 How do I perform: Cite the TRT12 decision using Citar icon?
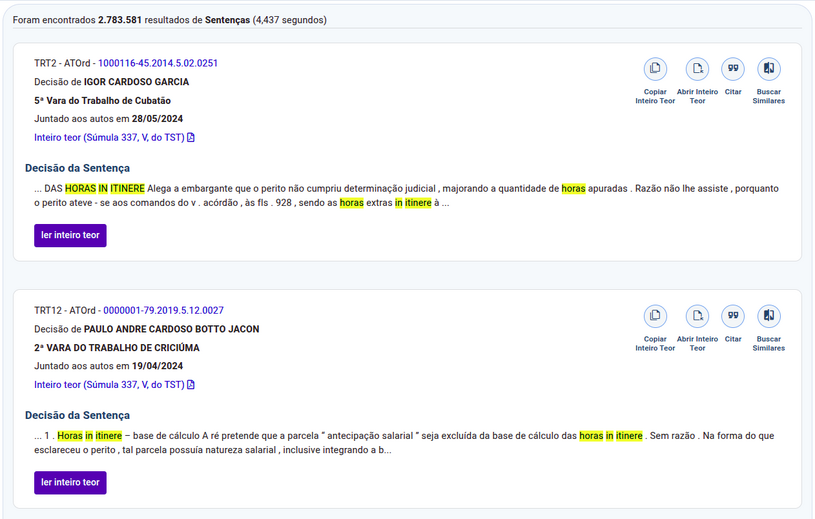(x=733, y=316)
